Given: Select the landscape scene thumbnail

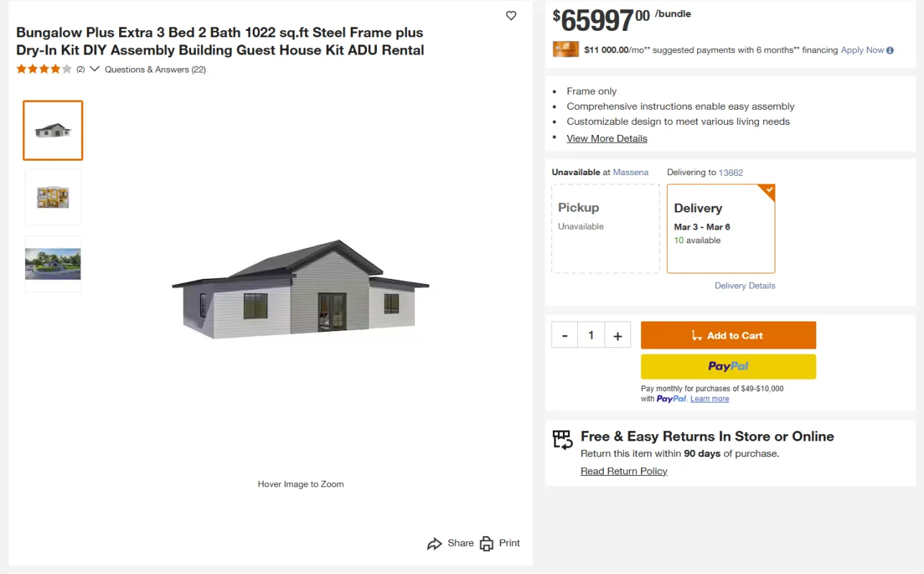Looking at the screenshot, I should 53,264.
